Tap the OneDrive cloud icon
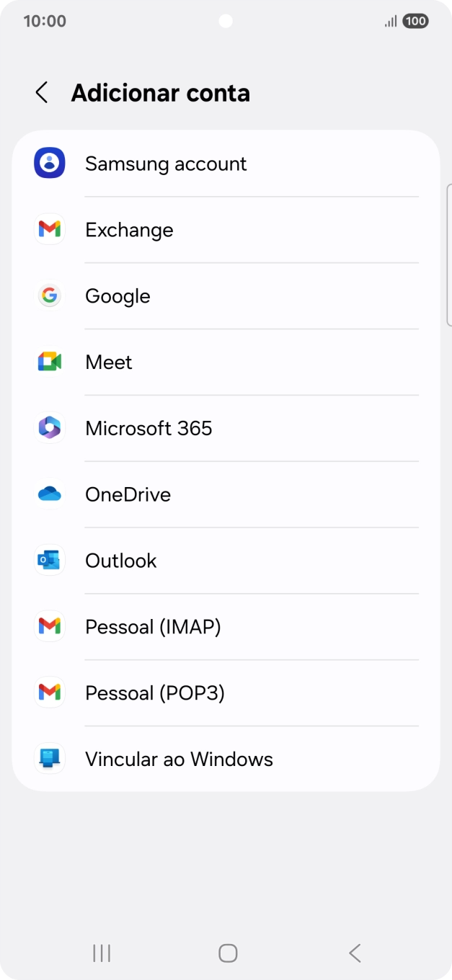Screen dimensions: 452x980 (50, 494)
